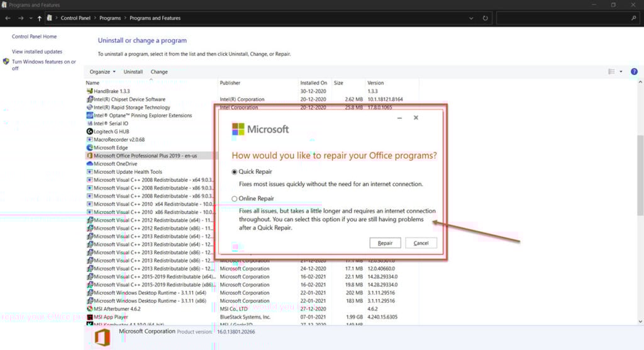
Task: Click Uninstall in the toolbar
Action: pos(133,72)
